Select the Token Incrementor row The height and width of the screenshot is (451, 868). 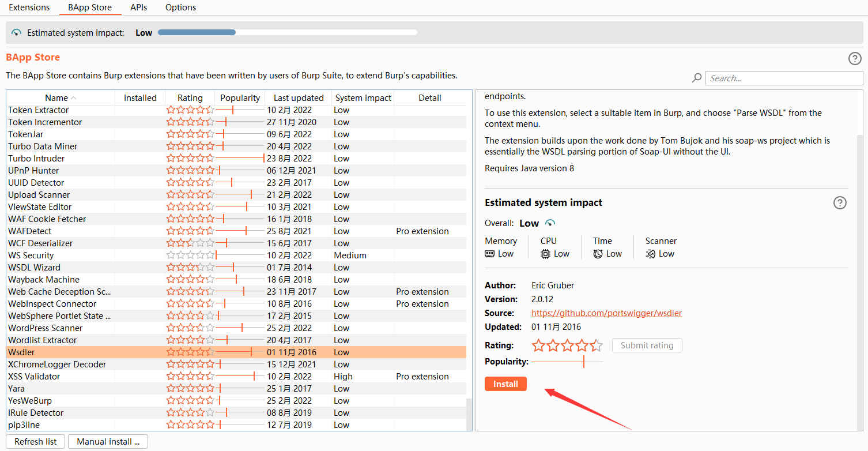pyautogui.click(x=236, y=122)
